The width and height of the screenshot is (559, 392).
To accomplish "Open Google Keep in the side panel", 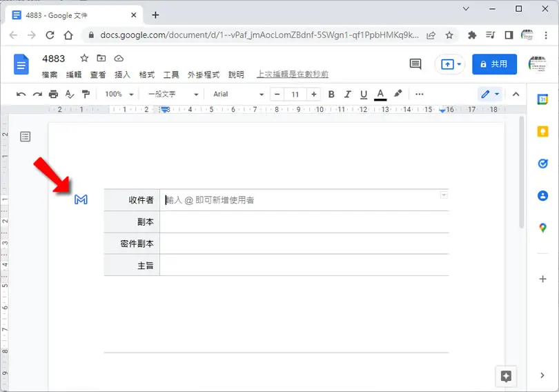I will click(542, 132).
